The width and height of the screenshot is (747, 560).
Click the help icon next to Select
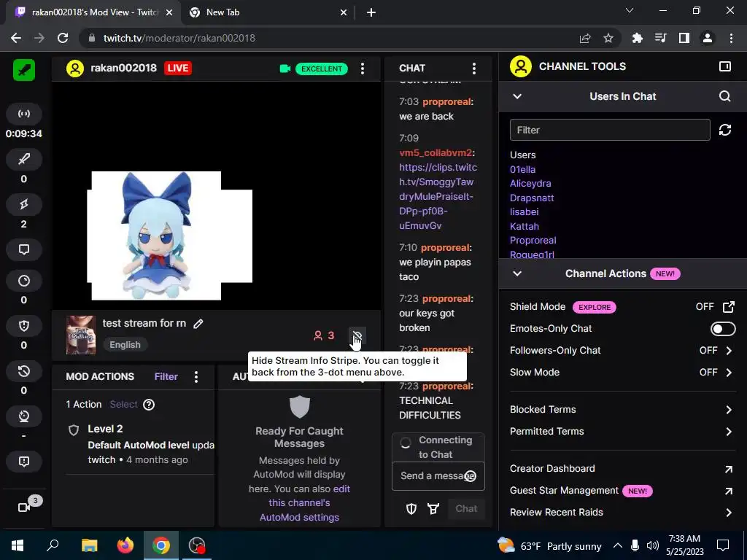[149, 405]
